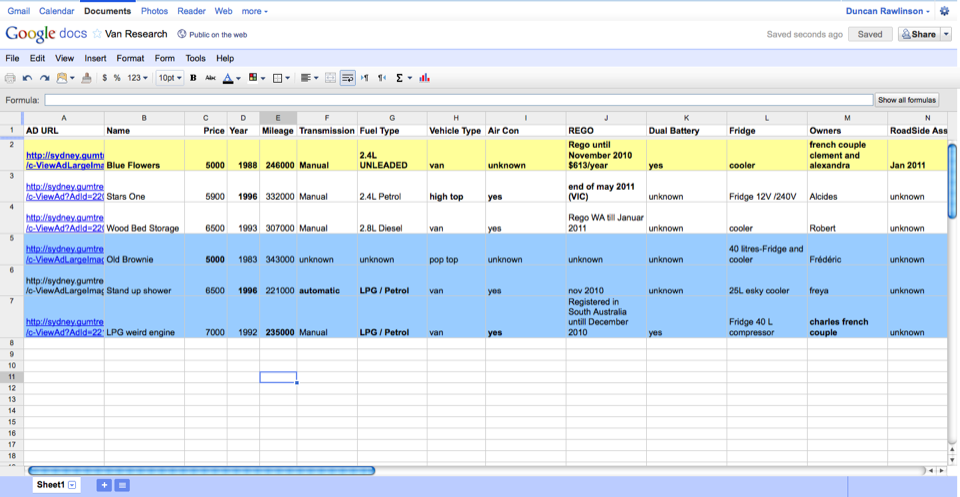
Task: Open the 10pt font size dropdown
Action: click(x=170, y=78)
